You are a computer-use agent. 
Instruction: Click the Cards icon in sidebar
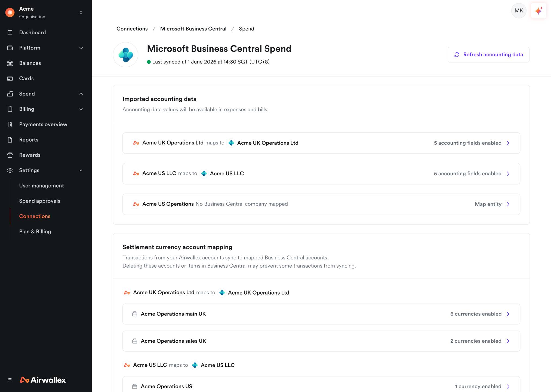pos(10,78)
